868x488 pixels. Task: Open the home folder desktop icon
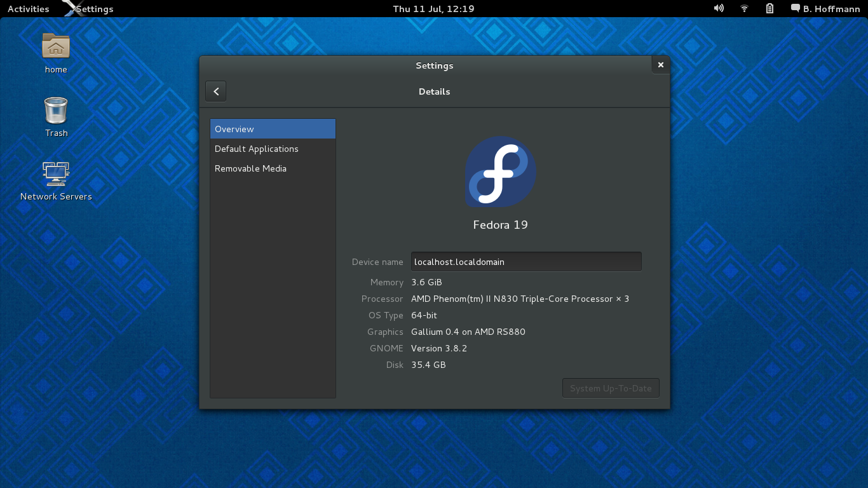pyautogui.click(x=56, y=53)
